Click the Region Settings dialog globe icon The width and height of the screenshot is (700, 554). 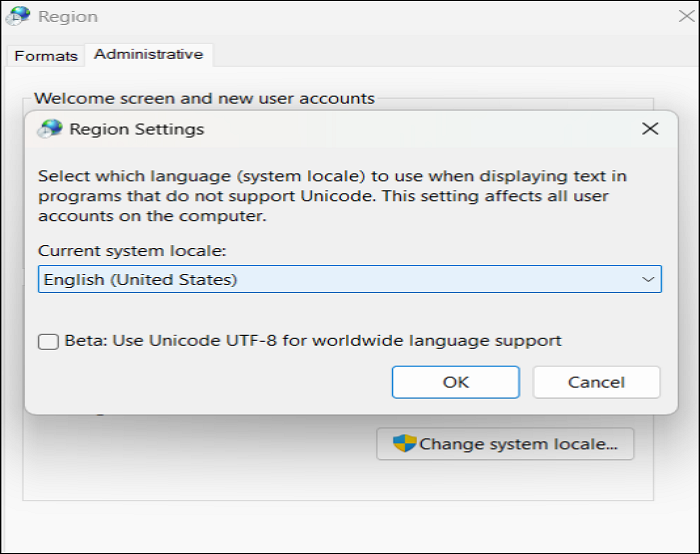coord(49,129)
